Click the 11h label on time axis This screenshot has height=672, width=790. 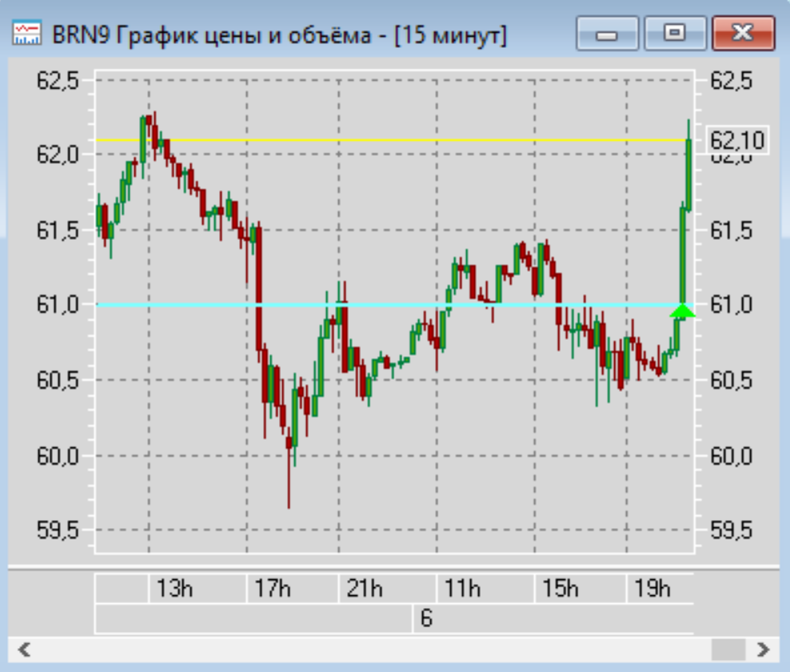pos(462,590)
